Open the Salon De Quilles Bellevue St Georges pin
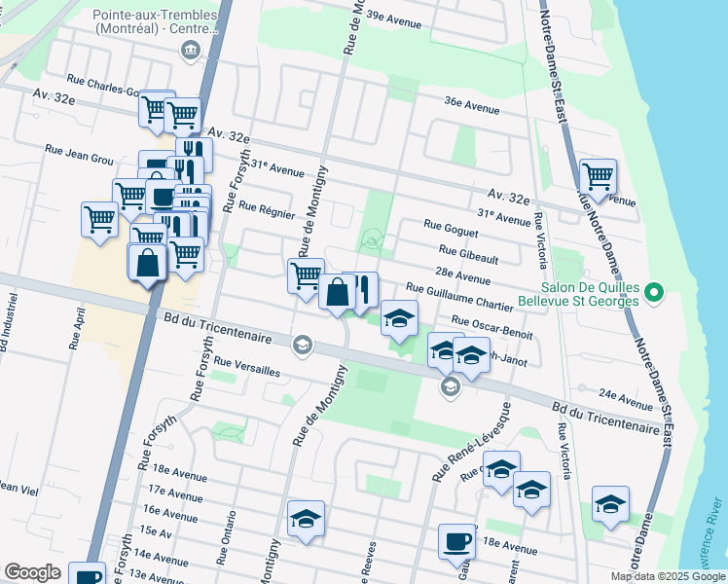728x584 pixels. 654,293
